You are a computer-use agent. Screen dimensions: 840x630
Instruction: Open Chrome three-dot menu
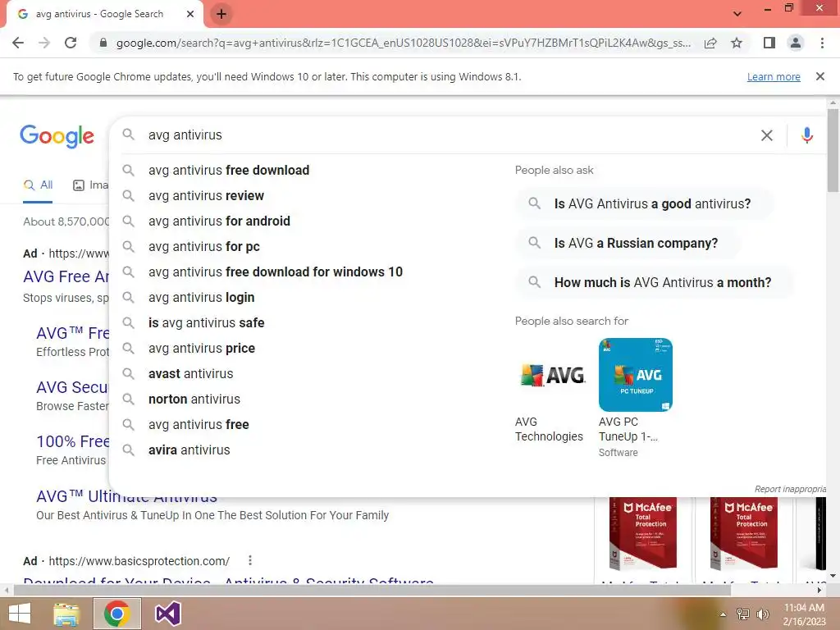click(x=822, y=43)
